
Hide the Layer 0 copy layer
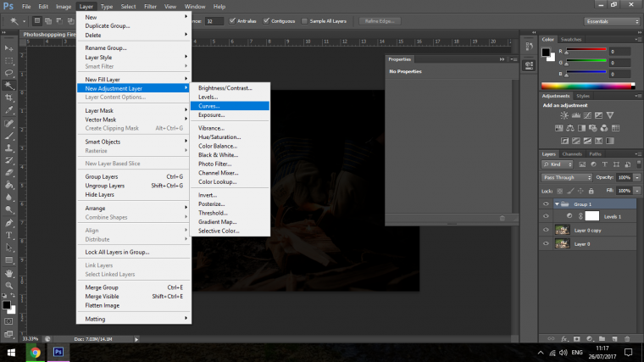tap(546, 230)
